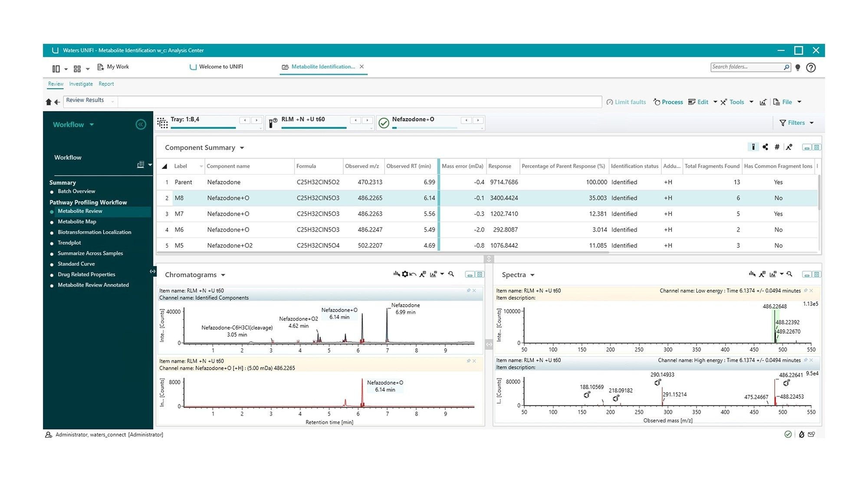Open Metabolite Map in workflow
868x482 pixels.
pyautogui.click(x=77, y=221)
